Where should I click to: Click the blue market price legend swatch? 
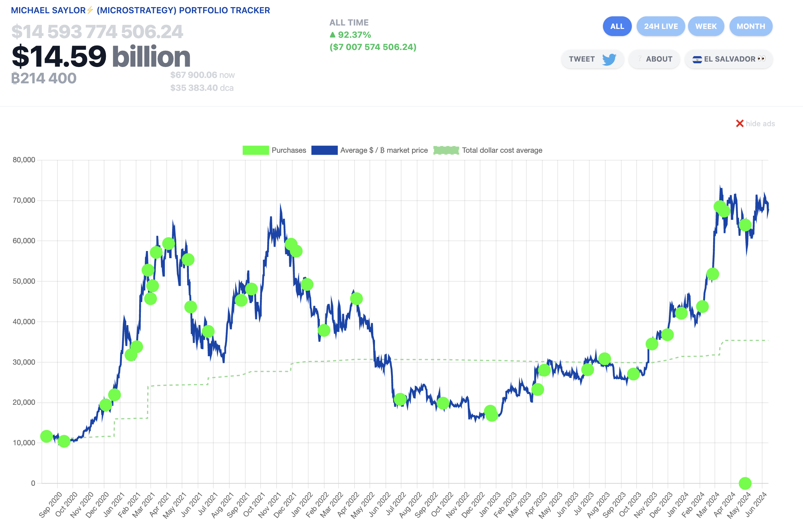pyautogui.click(x=324, y=150)
